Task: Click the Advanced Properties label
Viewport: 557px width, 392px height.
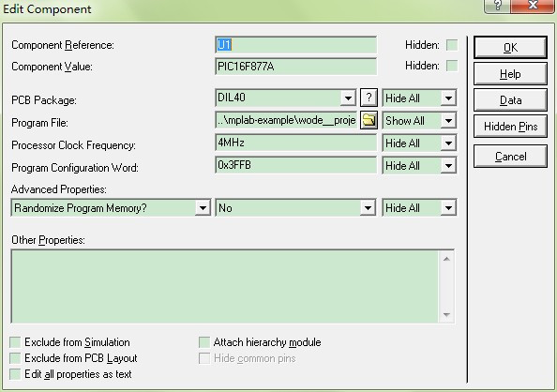Action: [x=59, y=189]
